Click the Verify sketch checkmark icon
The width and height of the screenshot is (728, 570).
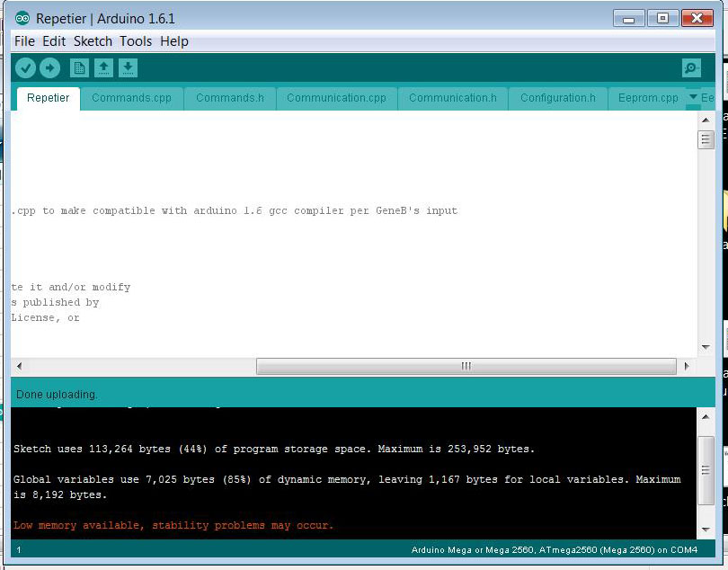[x=25, y=68]
